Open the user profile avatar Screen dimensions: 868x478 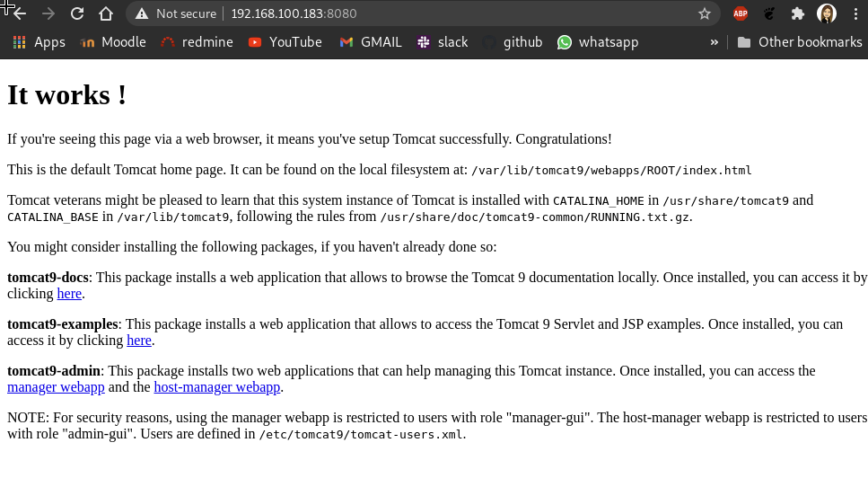tap(827, 13)
